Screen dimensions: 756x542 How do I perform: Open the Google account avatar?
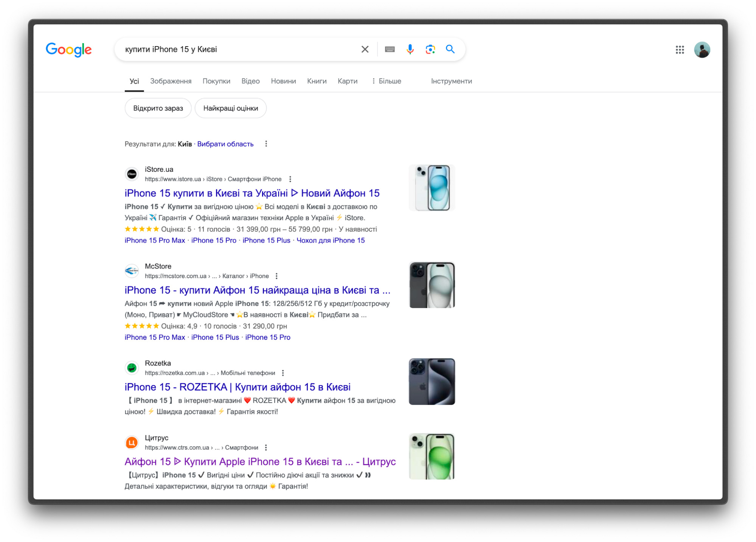702,50
